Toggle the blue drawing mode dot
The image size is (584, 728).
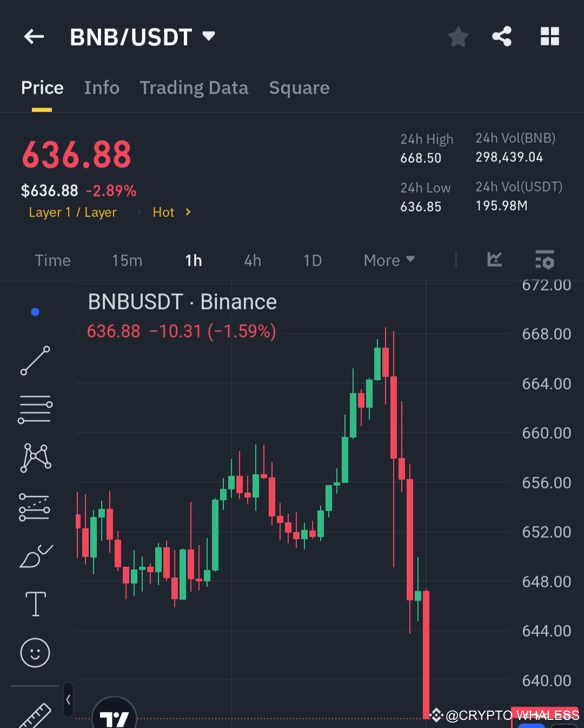pyautogui.click(x=35, y=311)
